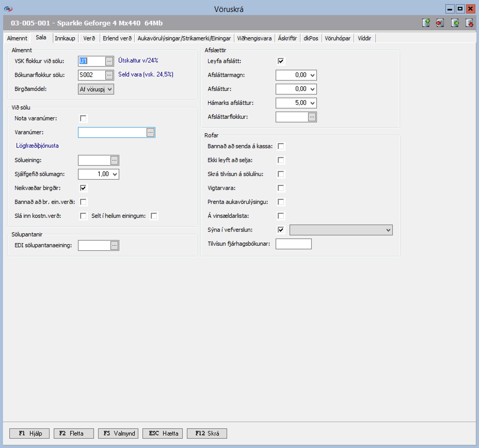The image size is (479, 448).
Task: Enable Slá inn kostn.verð checkbox
Action: tap(83, 216)
